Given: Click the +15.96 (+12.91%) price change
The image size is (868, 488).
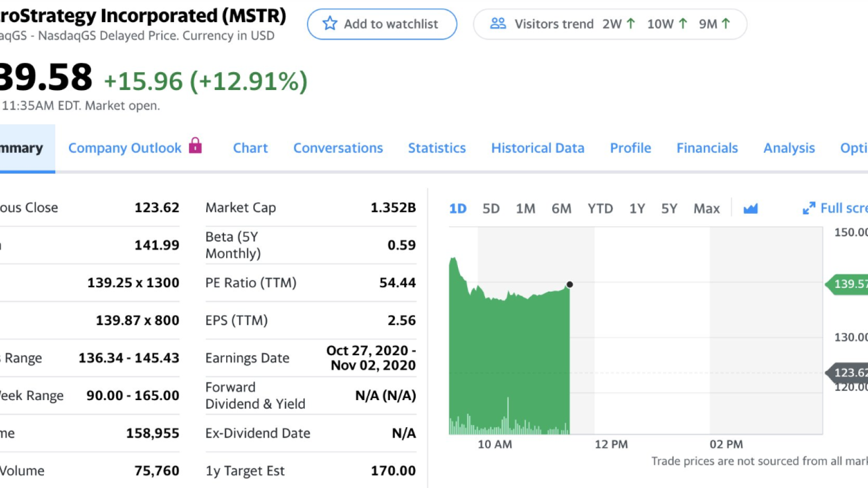Looking at the screenshot, I should point(206,81).
